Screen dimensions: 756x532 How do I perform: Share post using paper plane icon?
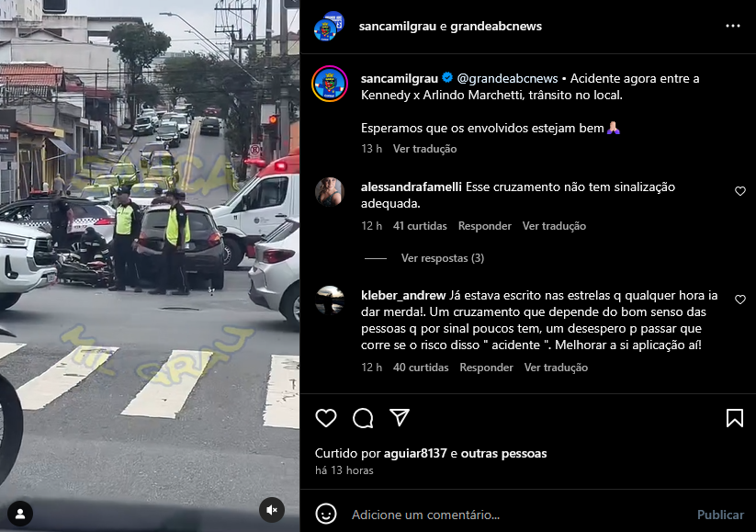click(x=400, y=418)
